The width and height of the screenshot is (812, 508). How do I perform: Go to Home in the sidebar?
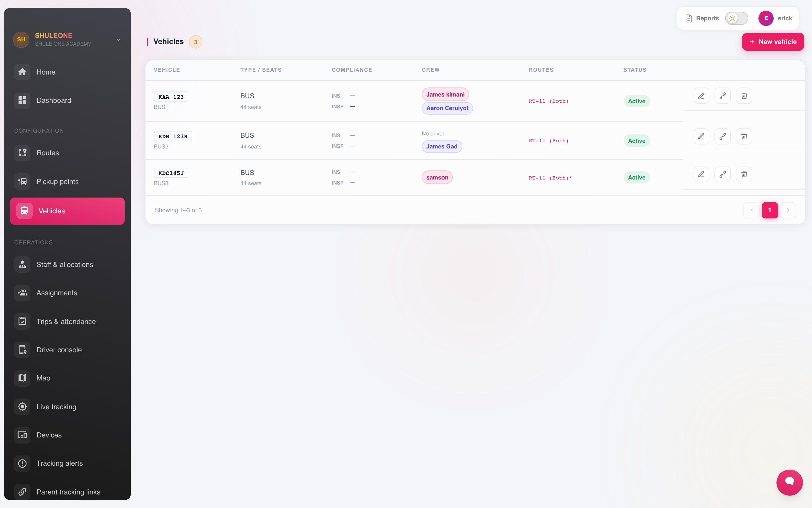tap(67, 72)
